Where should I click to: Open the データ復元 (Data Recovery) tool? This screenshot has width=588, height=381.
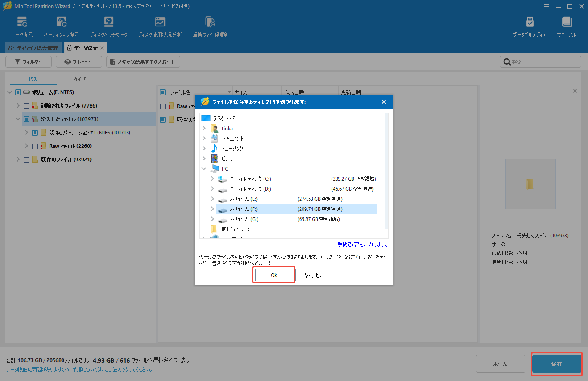coord(21,25)
